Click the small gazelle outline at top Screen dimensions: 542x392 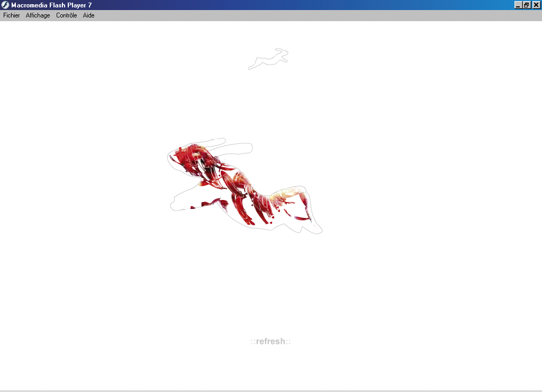(x=268, y=59)
